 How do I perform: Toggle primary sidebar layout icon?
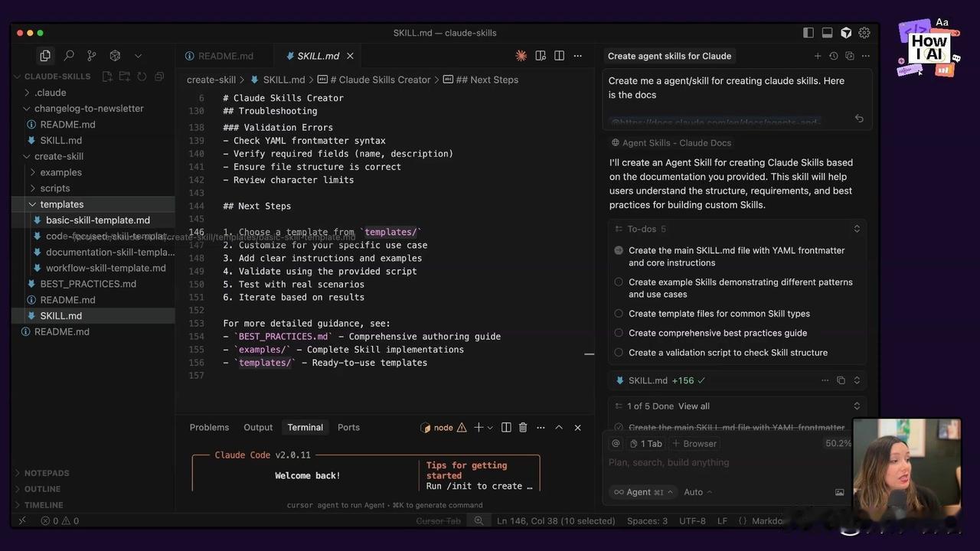(808, 33)
